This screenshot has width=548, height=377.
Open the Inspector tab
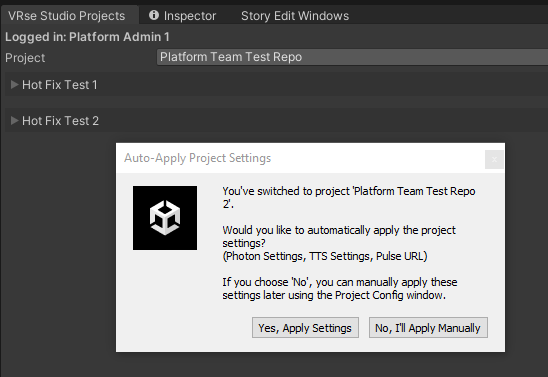click(x=182, y=16)
